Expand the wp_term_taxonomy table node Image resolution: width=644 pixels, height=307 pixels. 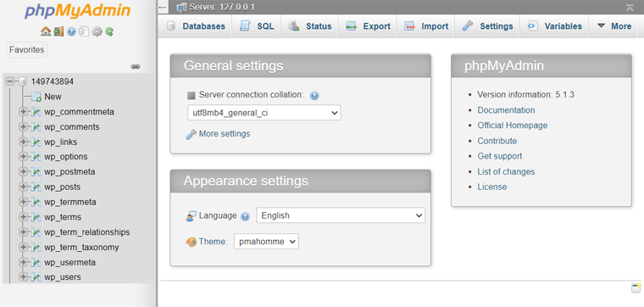coord(23,248)
